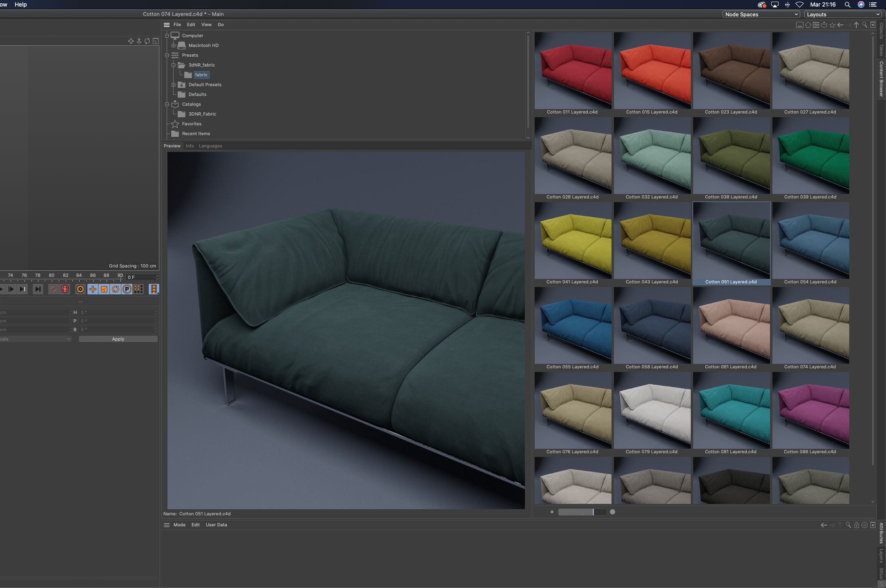
Task: Go up one folder level with up arrow
Action: click(x=856, y=25)
